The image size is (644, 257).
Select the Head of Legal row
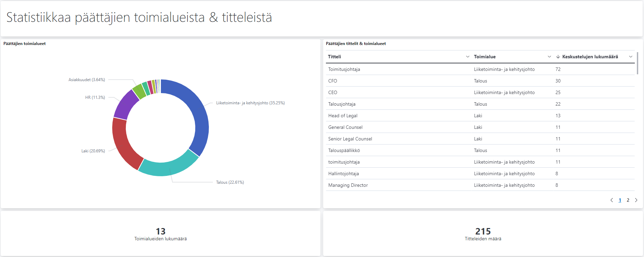point(480,116)
